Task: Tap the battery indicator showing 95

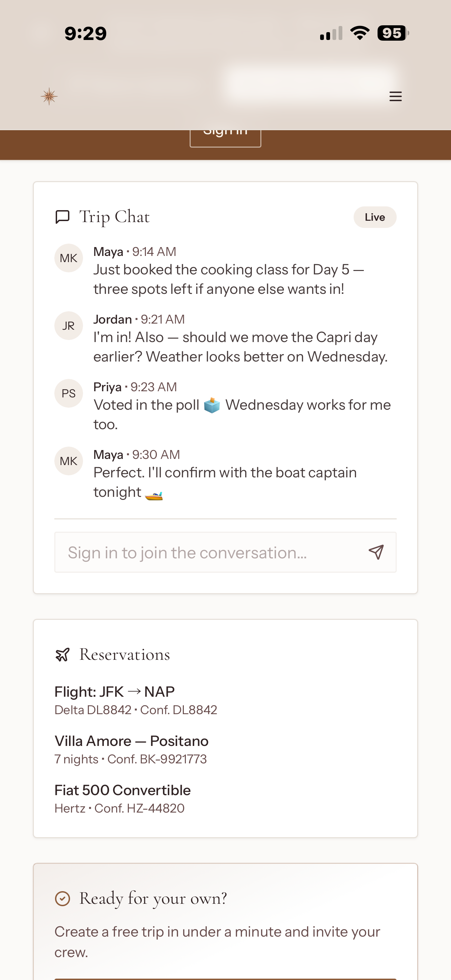Action: click(x=393, y=33)
